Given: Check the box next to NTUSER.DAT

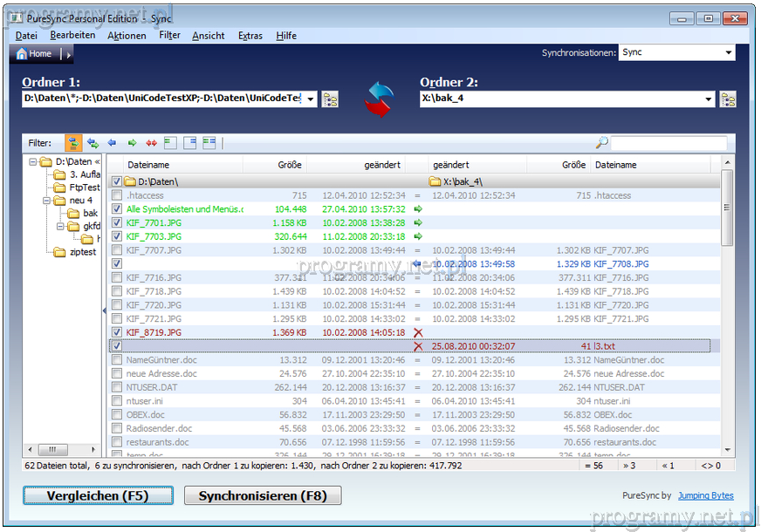Looking at the screenshot, I should [x=116, y=387].
